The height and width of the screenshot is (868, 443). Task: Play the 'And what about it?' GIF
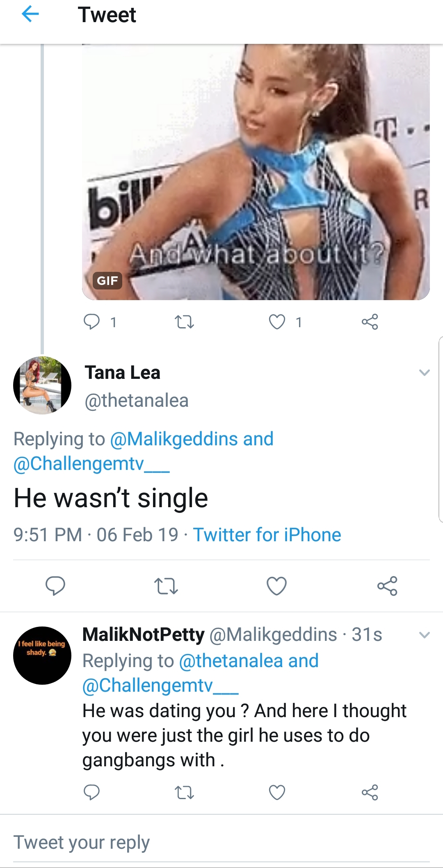click(x=256, y=172)
